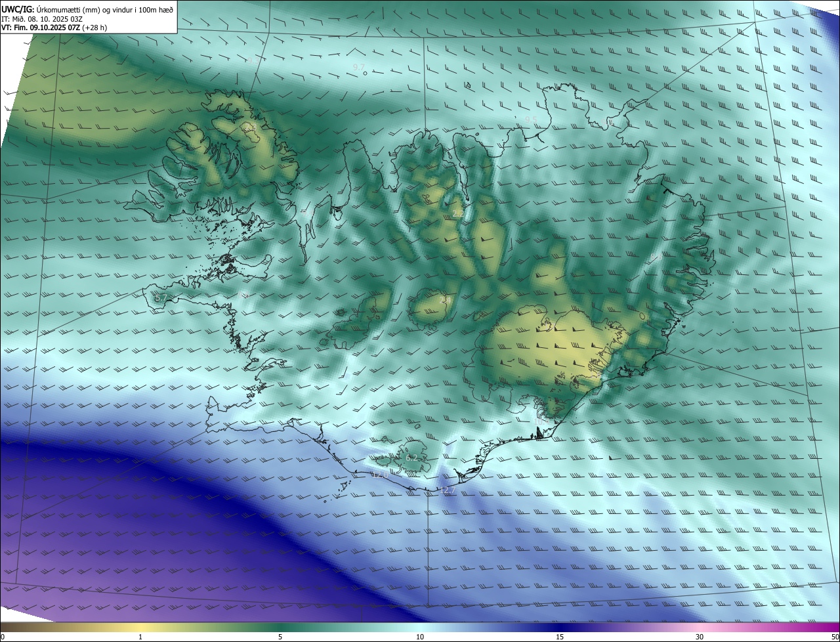Click the 2.2 value label in northern highlands

click(x=458, y=214)
